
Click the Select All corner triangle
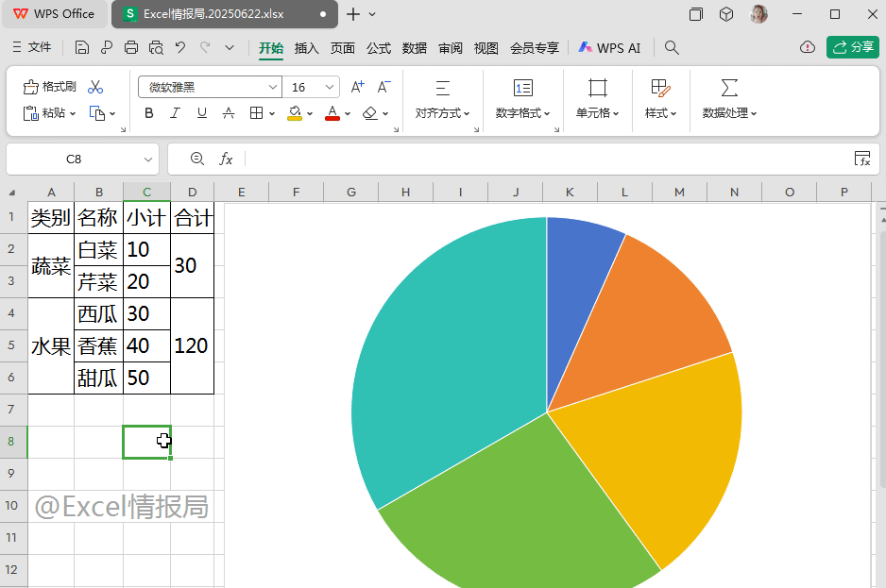[x=12, y=193]
